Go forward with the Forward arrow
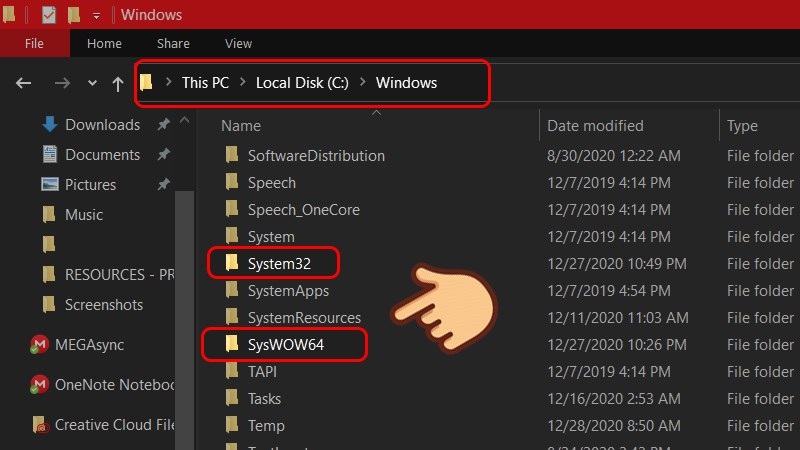Screen dimensions: 800x450 (62, 83)
